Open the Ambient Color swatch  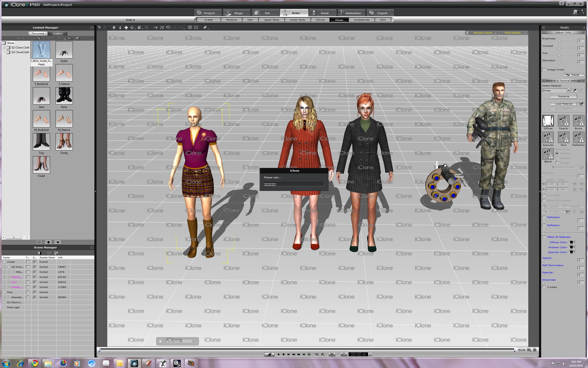[x=572, y=247]
